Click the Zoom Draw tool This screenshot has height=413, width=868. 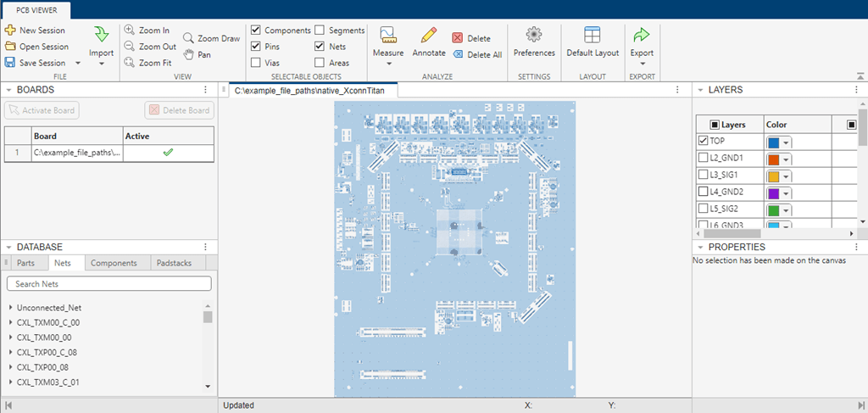click(189, 38)
